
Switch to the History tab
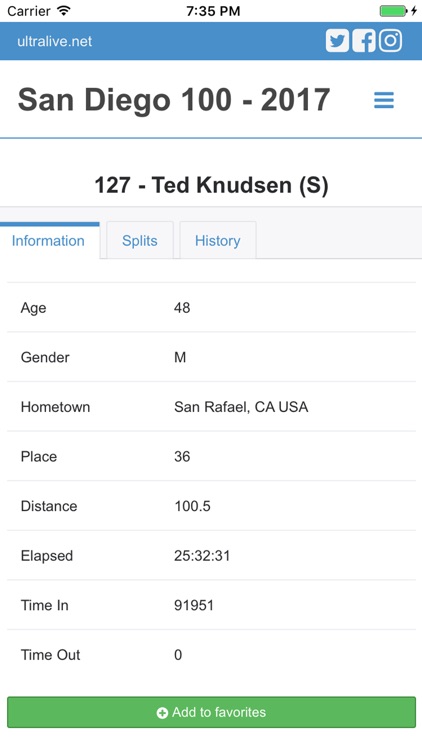(218, 240)
